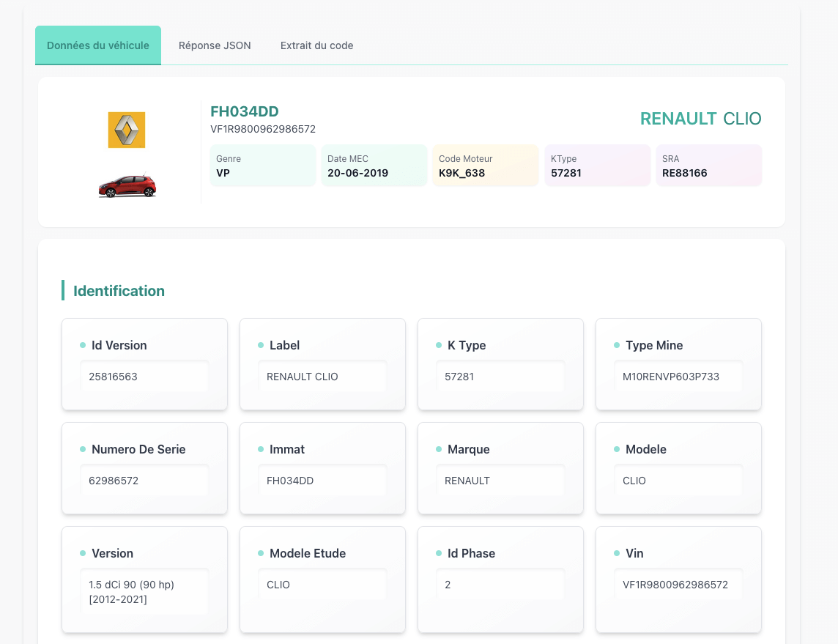Viewport: 838px width, 644px height.
Task: Select the Code Moteur K9K_638 badge
Action: [x=485, y=166]
